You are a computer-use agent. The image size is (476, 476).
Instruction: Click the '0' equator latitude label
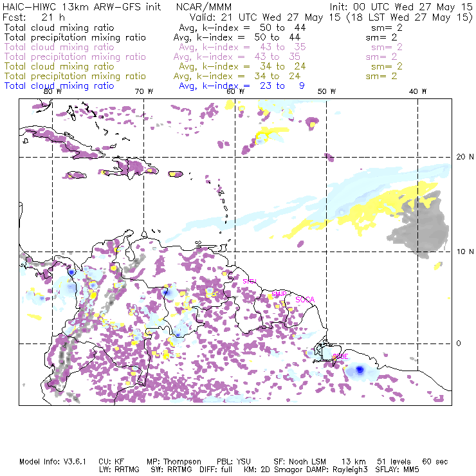point(459,343)
